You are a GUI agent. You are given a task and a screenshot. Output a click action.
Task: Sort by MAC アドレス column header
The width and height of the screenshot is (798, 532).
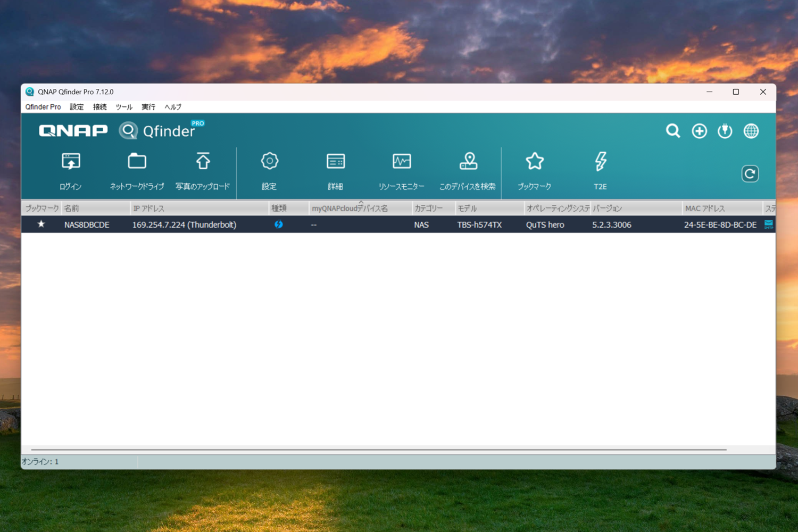coord(722,208)
